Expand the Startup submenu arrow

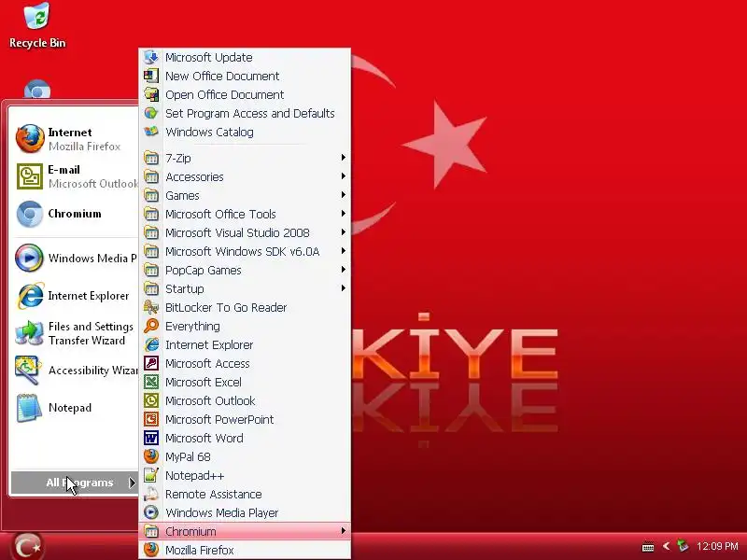(x=343, y=288)
